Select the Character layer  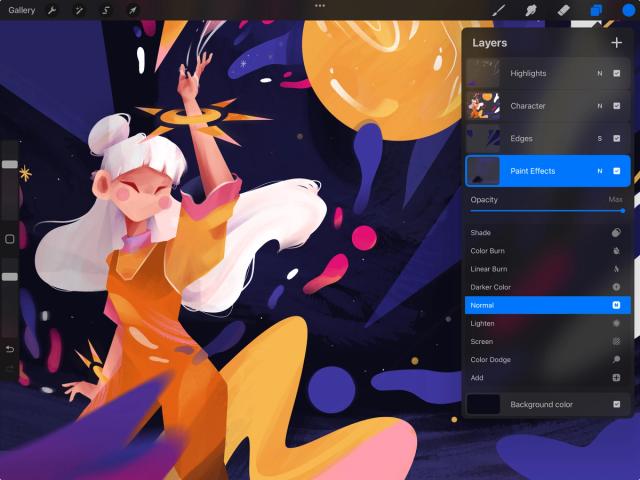tap(548, 106)
